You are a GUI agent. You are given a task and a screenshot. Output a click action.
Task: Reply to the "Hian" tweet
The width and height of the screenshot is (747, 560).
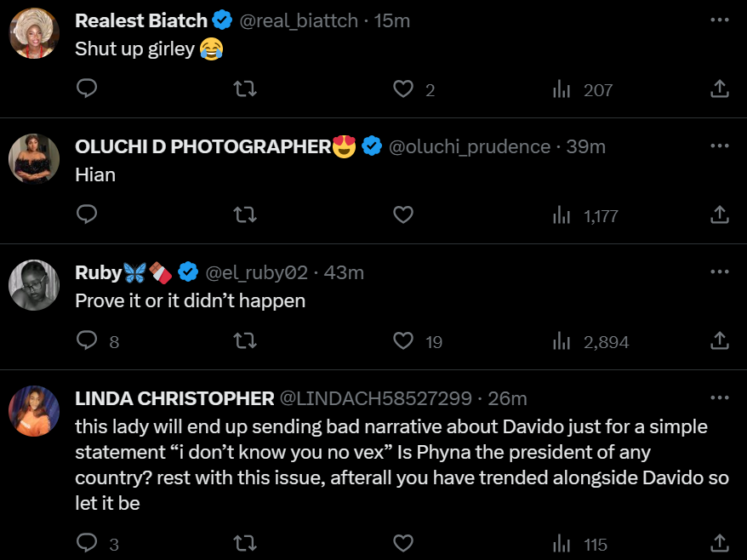(88, 214)
